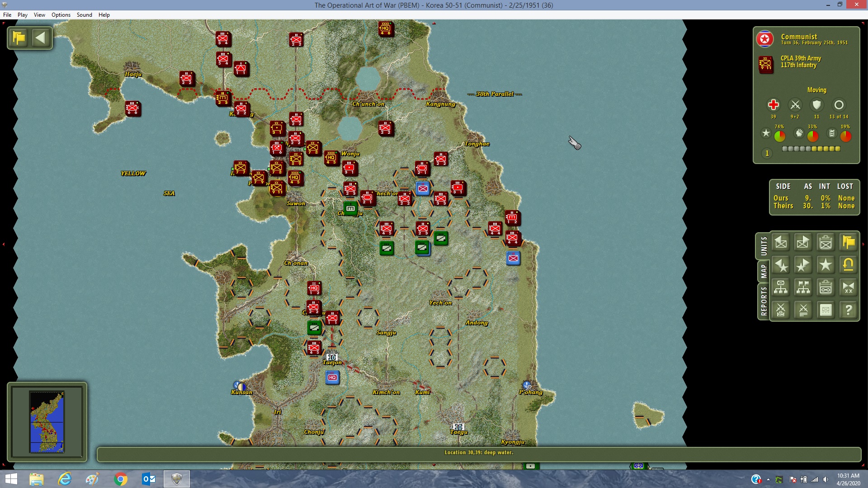Click the Communist star flag emblem
This screenshot has height=488, width=868.
[x=765, y=39]
